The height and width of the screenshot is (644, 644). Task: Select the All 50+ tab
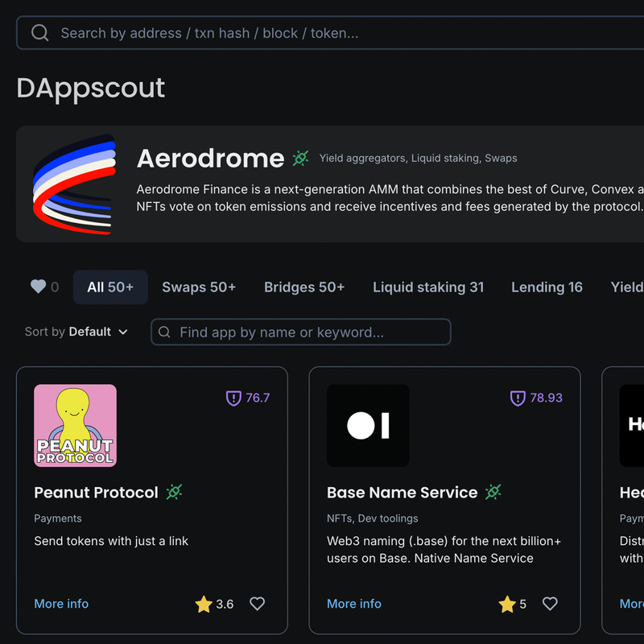pyautogui.click(x=110, y=287)
